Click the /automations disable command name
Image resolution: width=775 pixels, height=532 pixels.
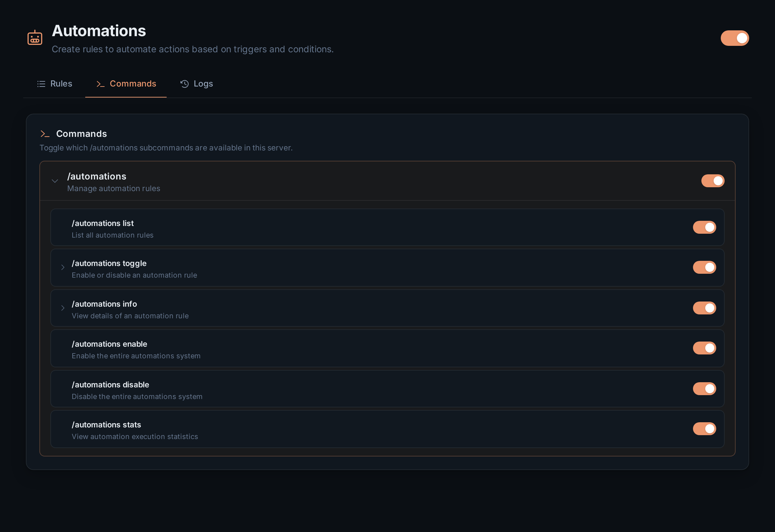pos(110,385)
